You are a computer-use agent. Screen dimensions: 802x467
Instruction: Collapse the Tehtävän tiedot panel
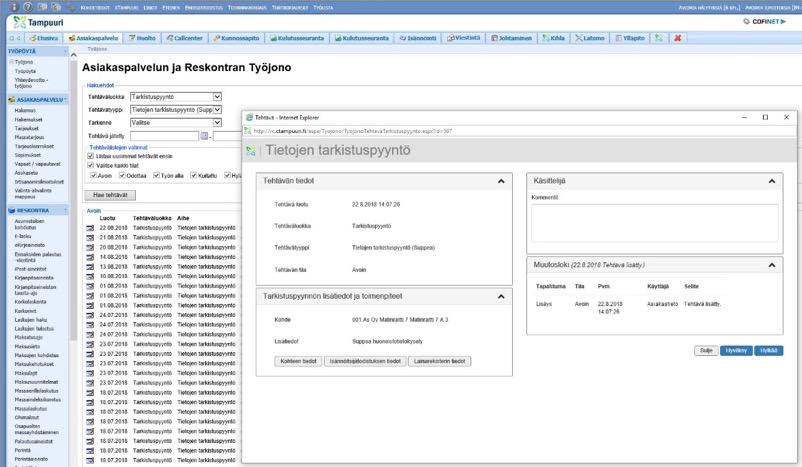tap(501, 181)
